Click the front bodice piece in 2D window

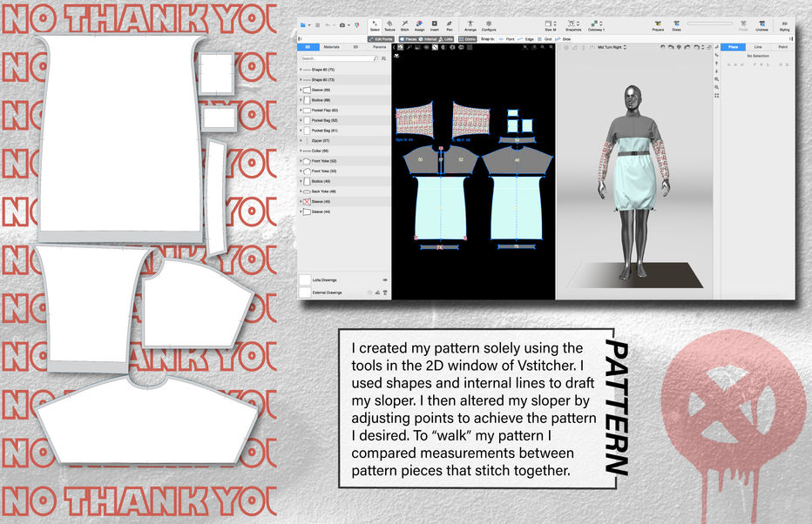(440, 208)
